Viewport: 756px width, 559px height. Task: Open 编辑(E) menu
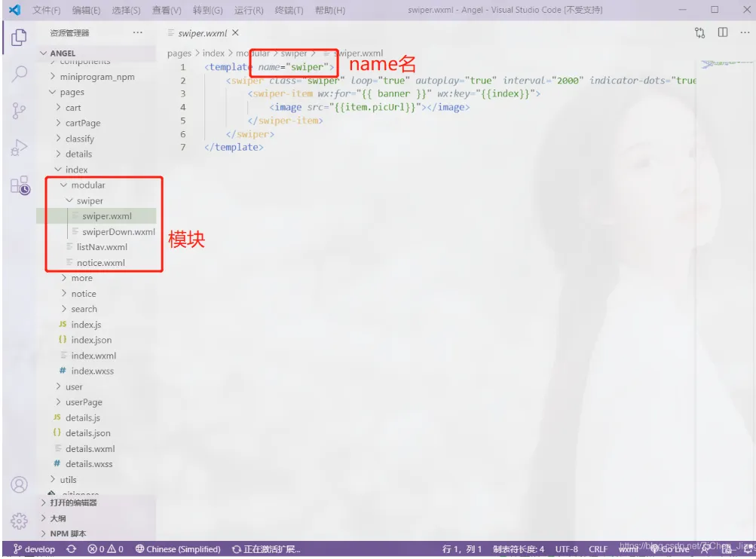pos(87,10)
